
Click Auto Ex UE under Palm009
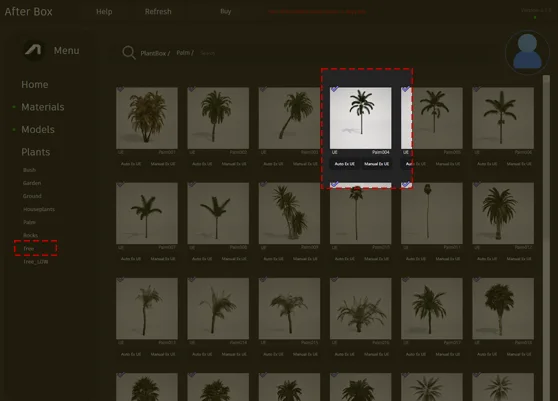coord(273,259)
